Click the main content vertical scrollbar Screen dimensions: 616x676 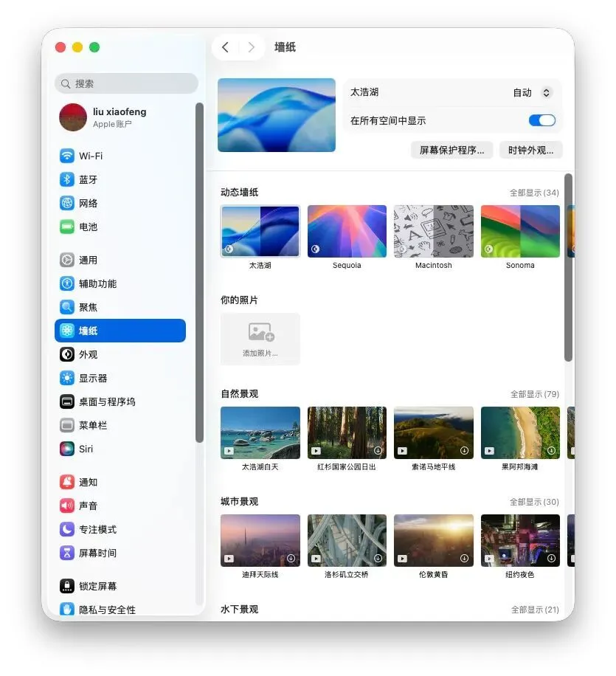(x=568, y=267)
